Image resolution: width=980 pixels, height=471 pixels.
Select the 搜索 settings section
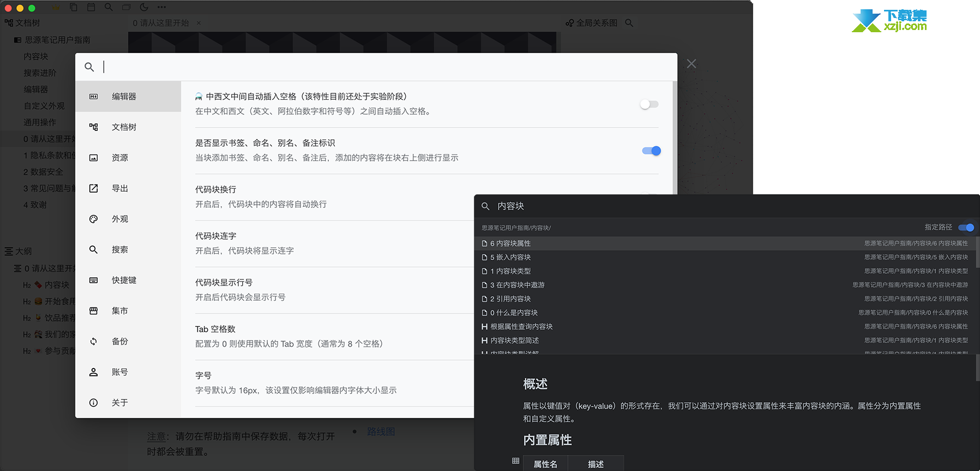click(128, 249)
